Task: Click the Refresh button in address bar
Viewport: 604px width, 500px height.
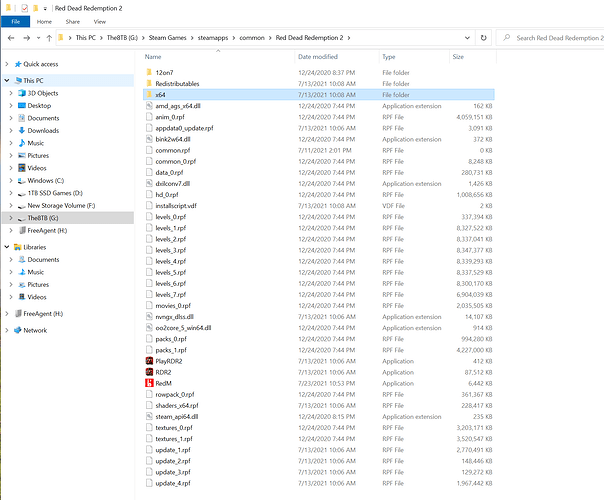Action: (x=483, y=38)
